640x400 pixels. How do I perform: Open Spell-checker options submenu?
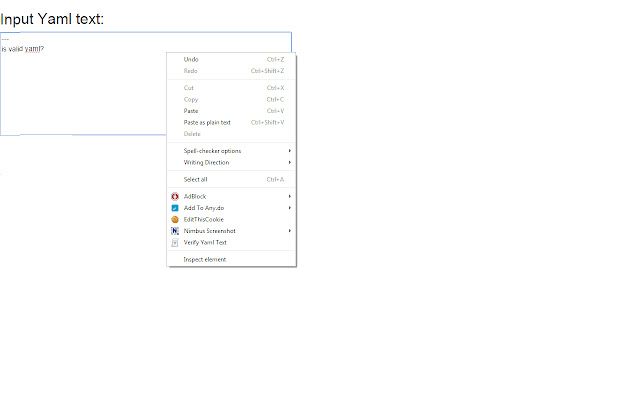click(231, 151)
